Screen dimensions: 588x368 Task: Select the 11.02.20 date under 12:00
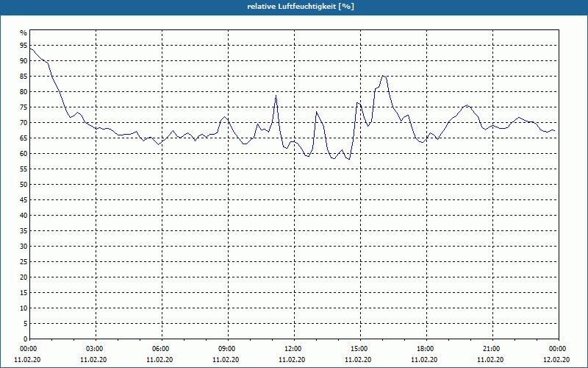[292, 360]
